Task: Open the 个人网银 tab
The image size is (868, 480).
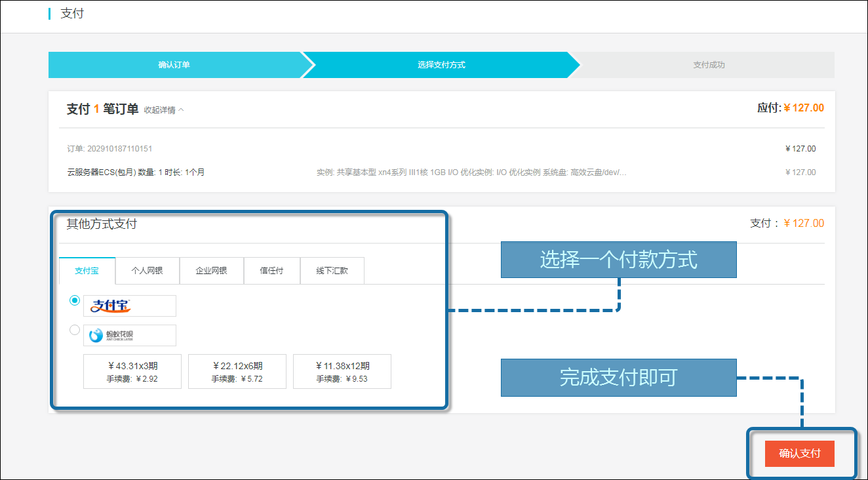Action: click(147, 271)
